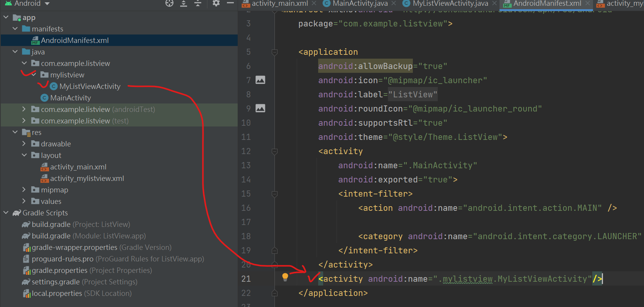Click the ic_launcher_round gutter icon on line 9
The height and width of the screenshot is (307, 644).
pos(260,108)
